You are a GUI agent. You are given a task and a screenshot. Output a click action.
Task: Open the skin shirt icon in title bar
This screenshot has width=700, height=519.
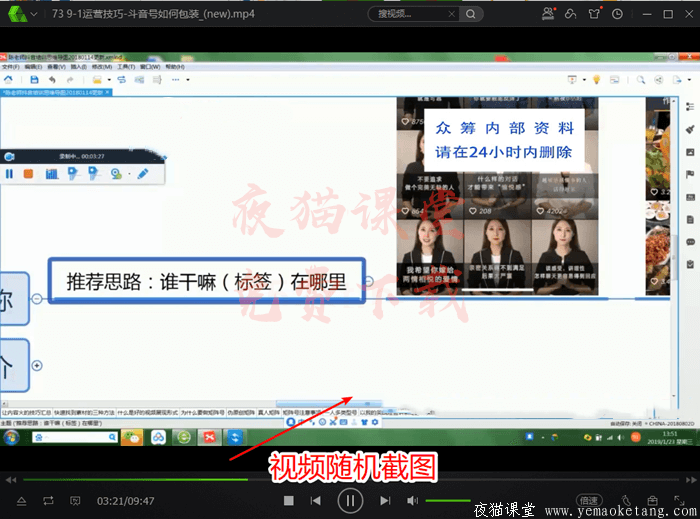coord(594,14)
